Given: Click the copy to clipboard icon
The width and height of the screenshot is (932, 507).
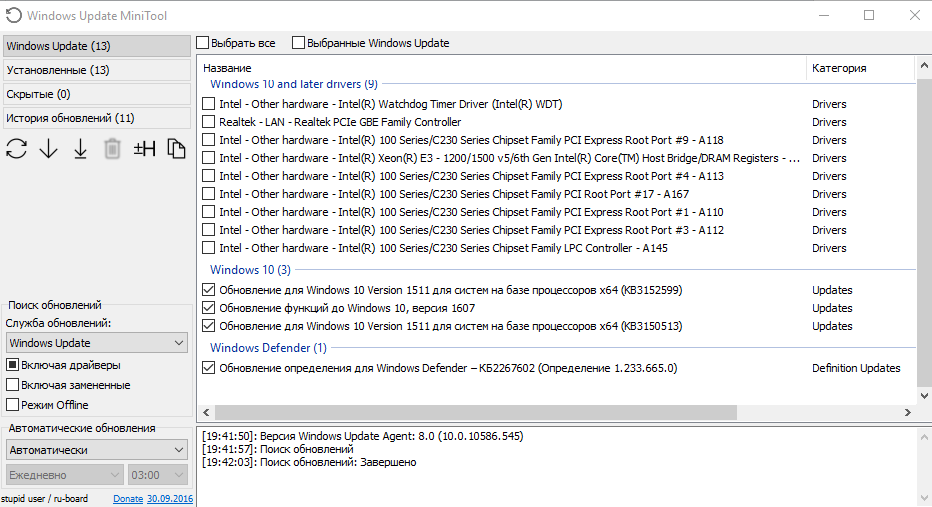Looking at the screenshot, I should point(176,149).
